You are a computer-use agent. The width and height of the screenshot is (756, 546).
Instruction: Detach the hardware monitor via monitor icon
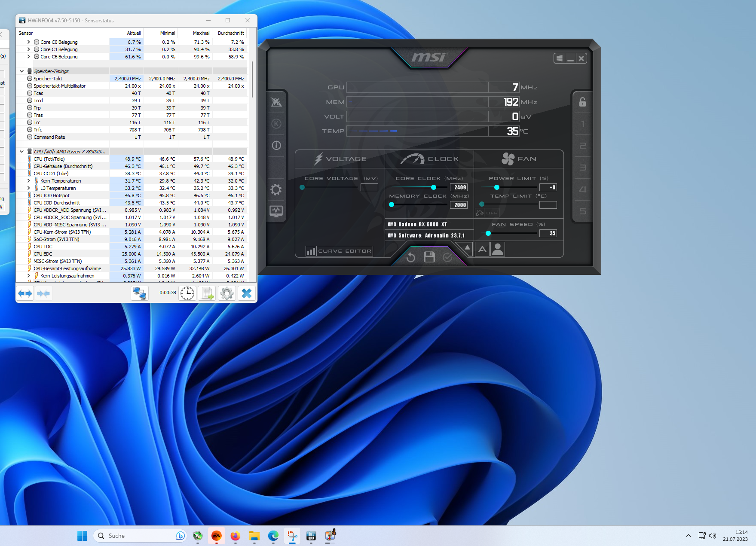click(276, 211)
